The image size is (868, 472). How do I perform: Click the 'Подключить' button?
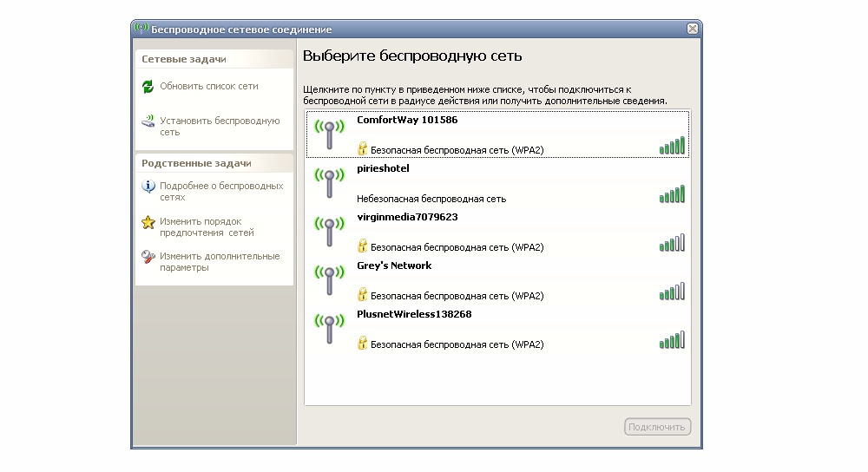click(x=658, y=427)
